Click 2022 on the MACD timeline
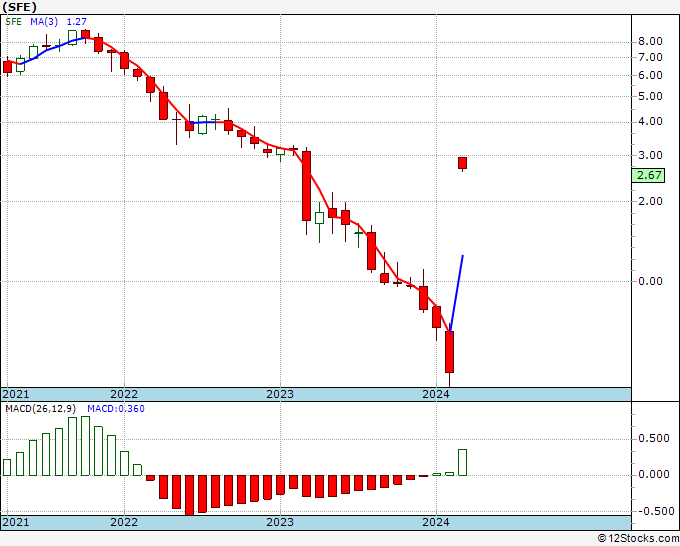 point(124,522)
